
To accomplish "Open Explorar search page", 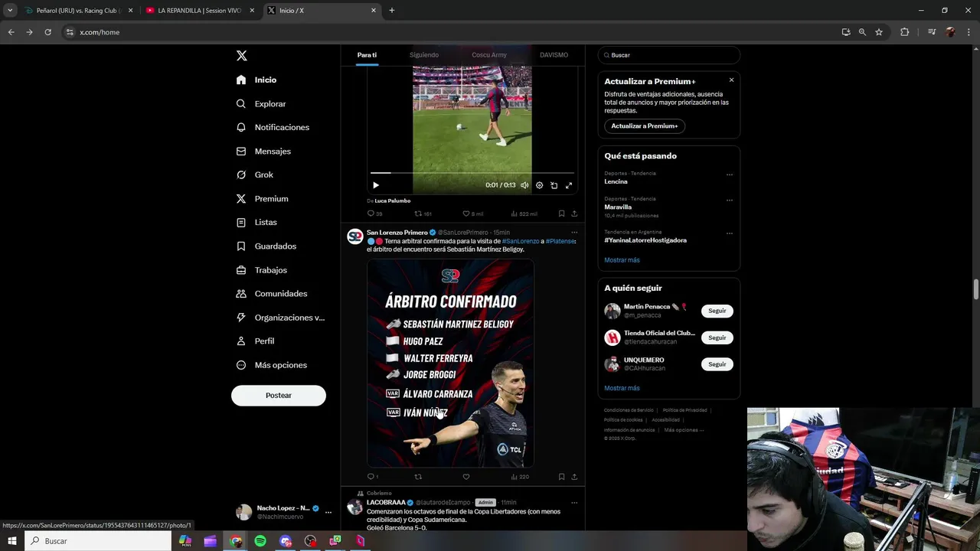I will pyautogui.click(x=261, y=103).
